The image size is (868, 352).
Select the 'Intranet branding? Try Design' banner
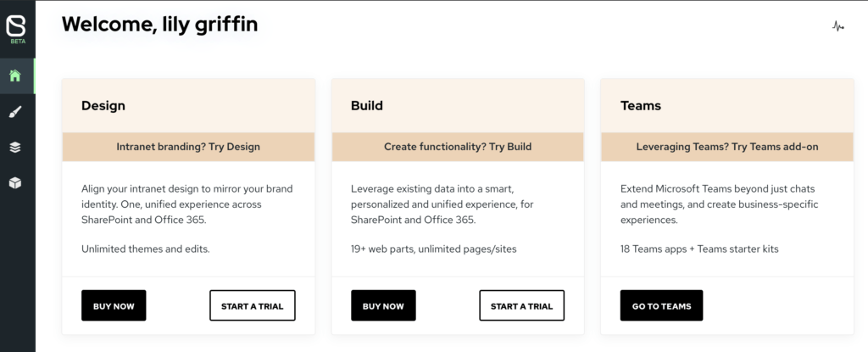188,147
